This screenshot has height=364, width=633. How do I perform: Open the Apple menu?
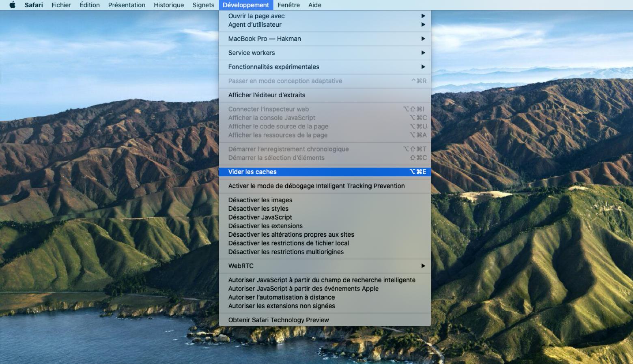[x=12, y=5]
